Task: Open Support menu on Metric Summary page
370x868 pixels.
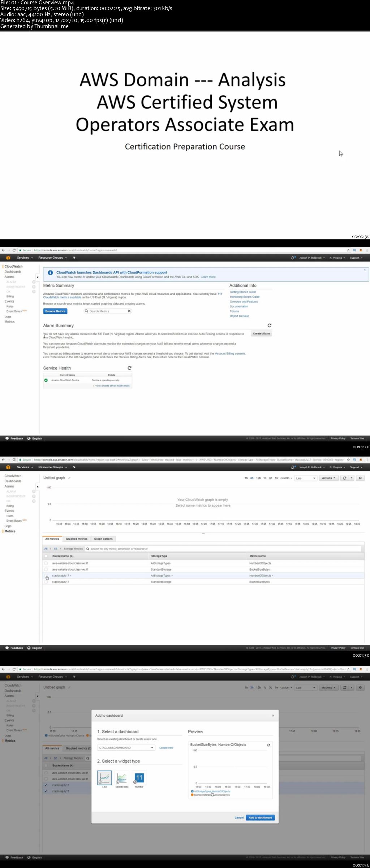Action: point(356,258)
